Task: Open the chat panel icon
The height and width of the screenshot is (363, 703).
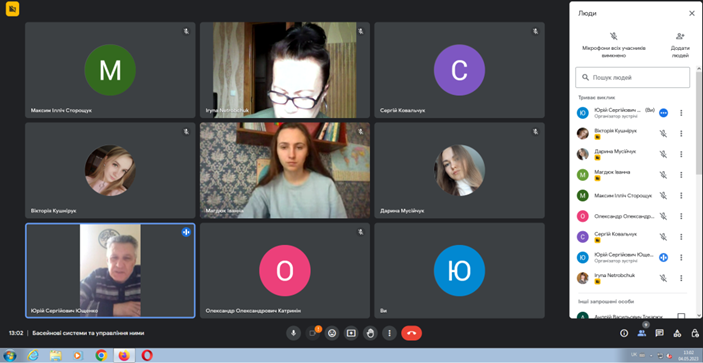Action: (660, 333)
